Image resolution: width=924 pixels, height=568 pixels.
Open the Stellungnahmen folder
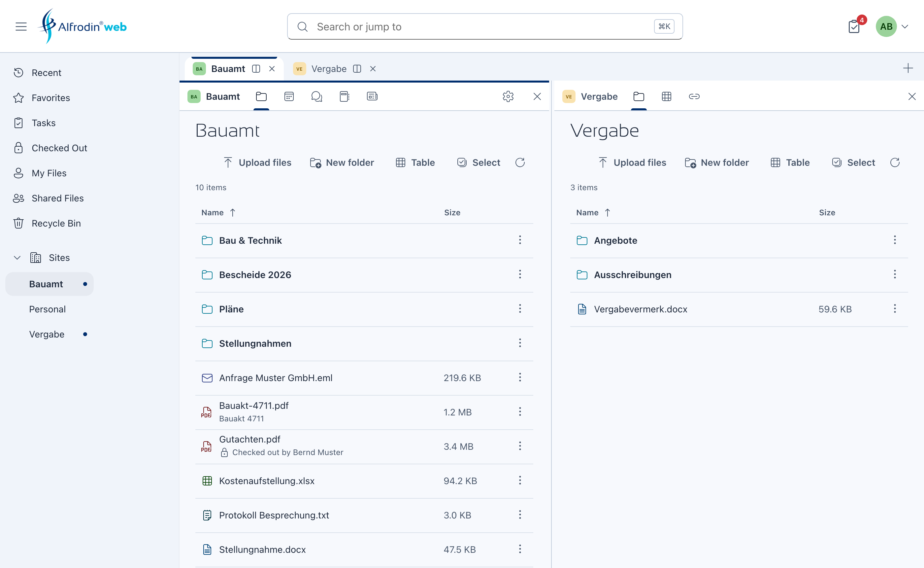tap(255, 343)
